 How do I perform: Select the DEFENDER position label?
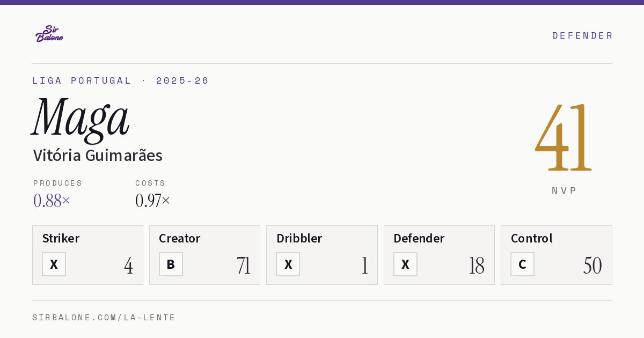click(582, 35)
